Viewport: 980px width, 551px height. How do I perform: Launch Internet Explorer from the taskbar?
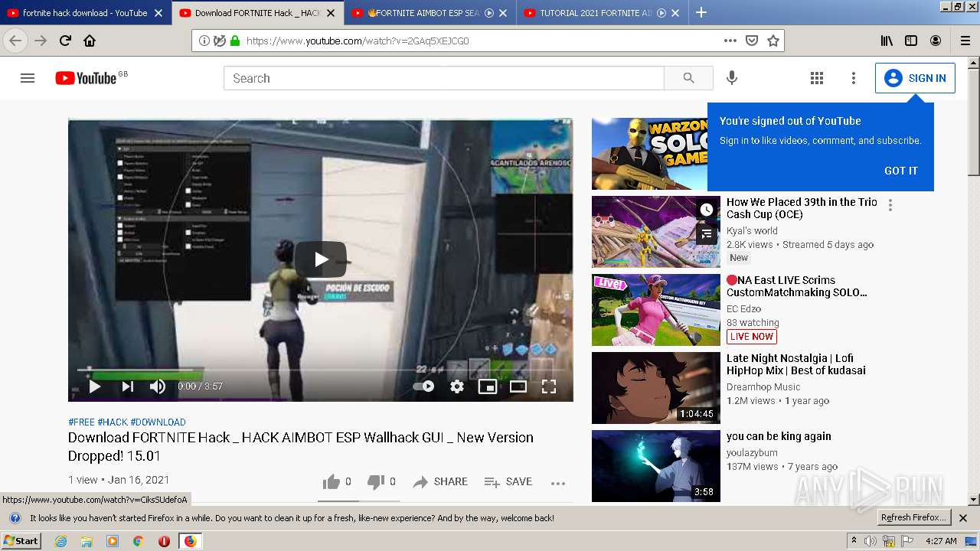tap(61, 541)
